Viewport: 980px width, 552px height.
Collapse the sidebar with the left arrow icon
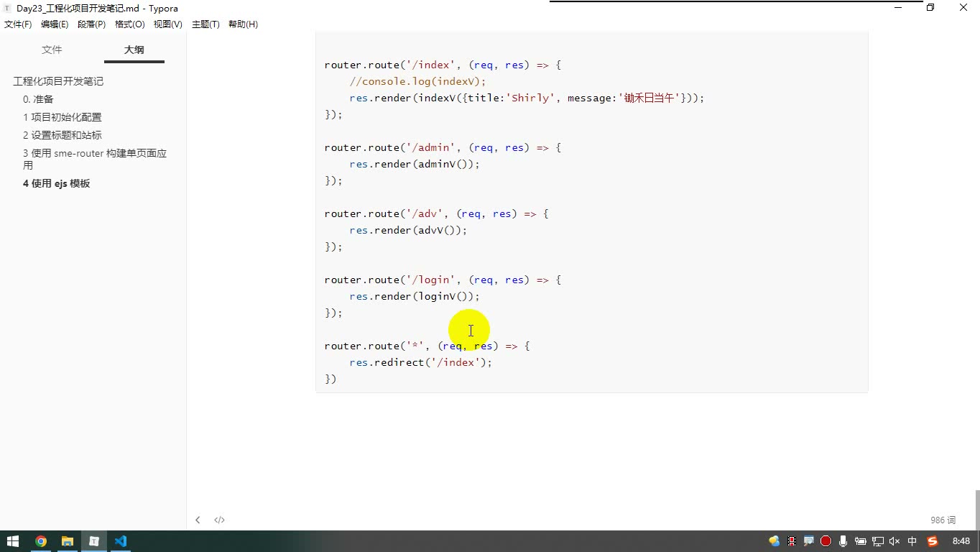(198, 520)
